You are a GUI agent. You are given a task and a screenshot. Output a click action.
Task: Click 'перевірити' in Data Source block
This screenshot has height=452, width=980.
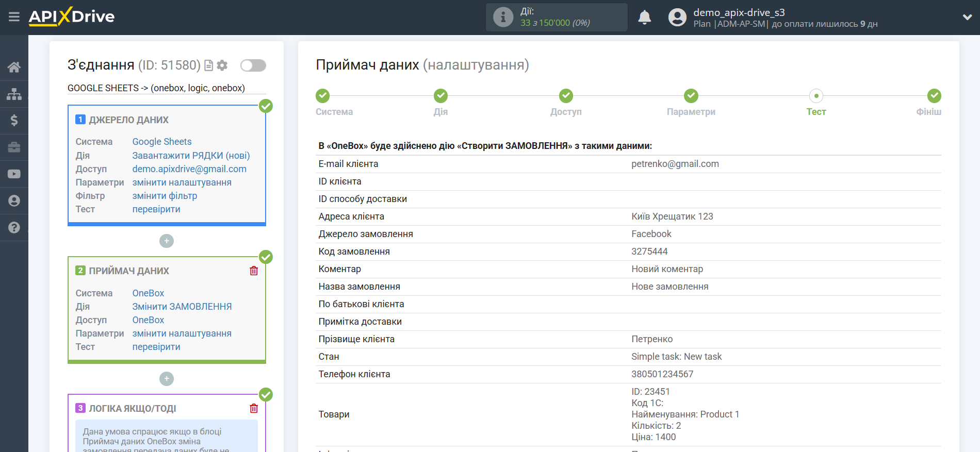tap(156, 209)
